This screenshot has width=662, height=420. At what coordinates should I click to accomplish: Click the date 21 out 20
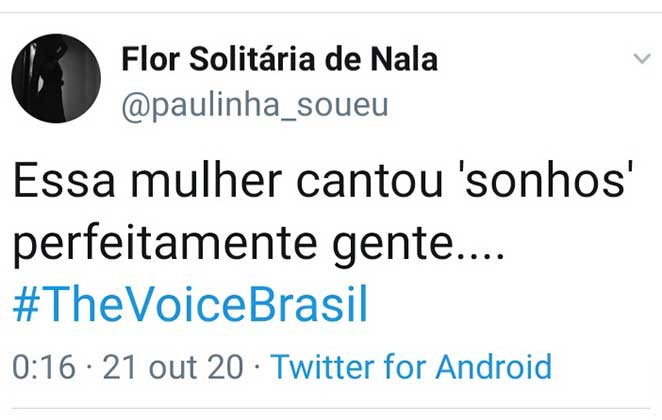[x=170, y=367]
